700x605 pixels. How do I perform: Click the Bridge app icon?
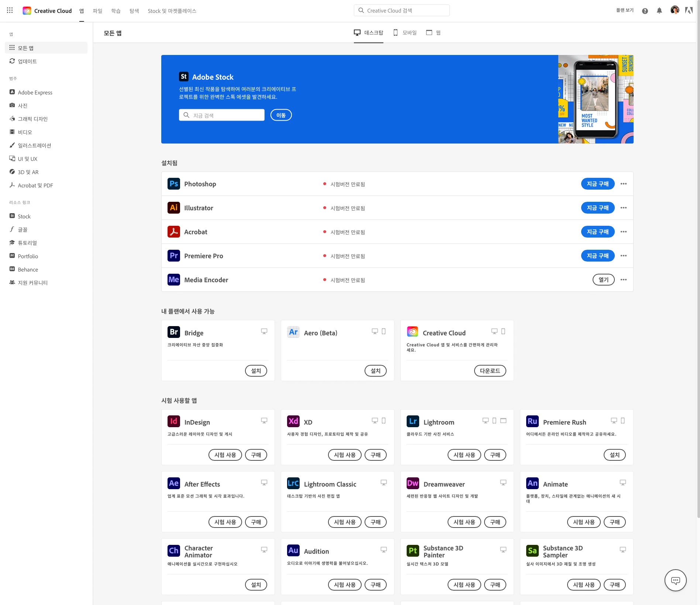[174, 332]
